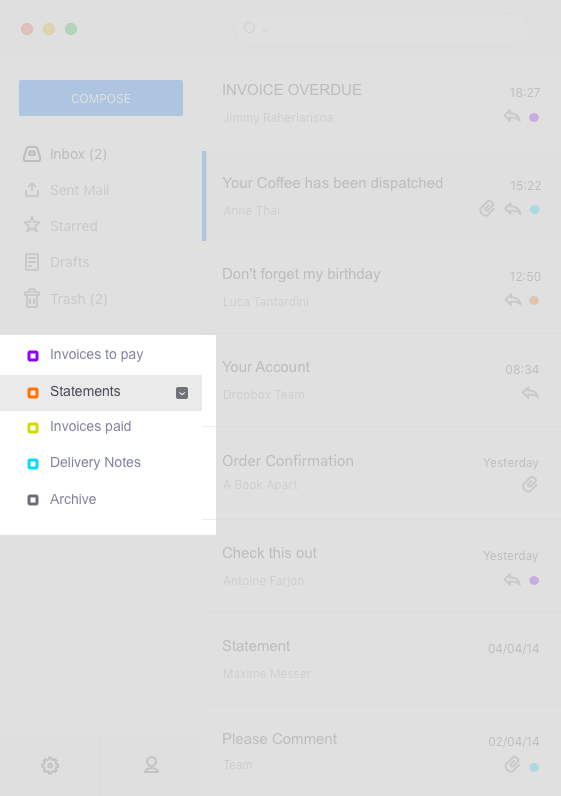Reply icon on INVOICE OVERDUE email

click(512, 116)
